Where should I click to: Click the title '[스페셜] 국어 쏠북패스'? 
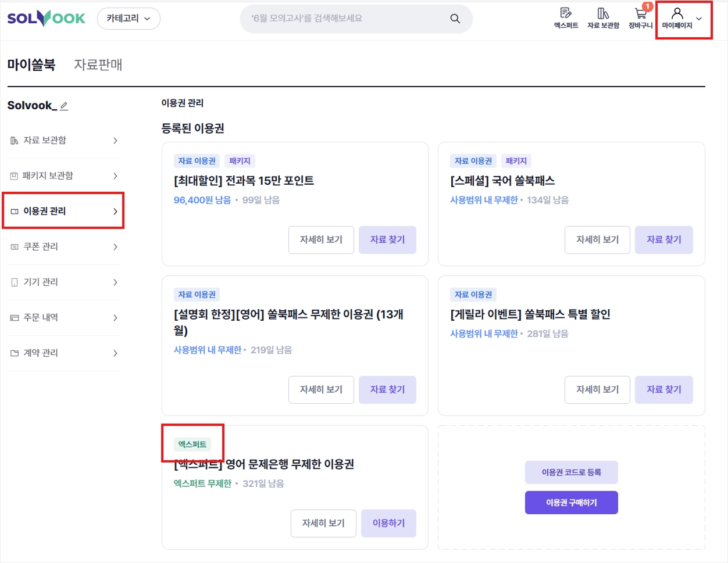(502, 181)
